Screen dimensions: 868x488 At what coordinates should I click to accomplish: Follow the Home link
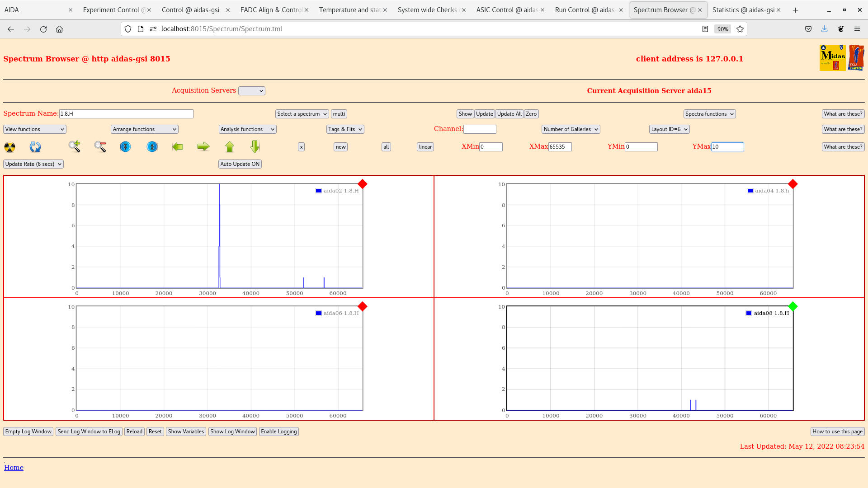coord(14,468)
